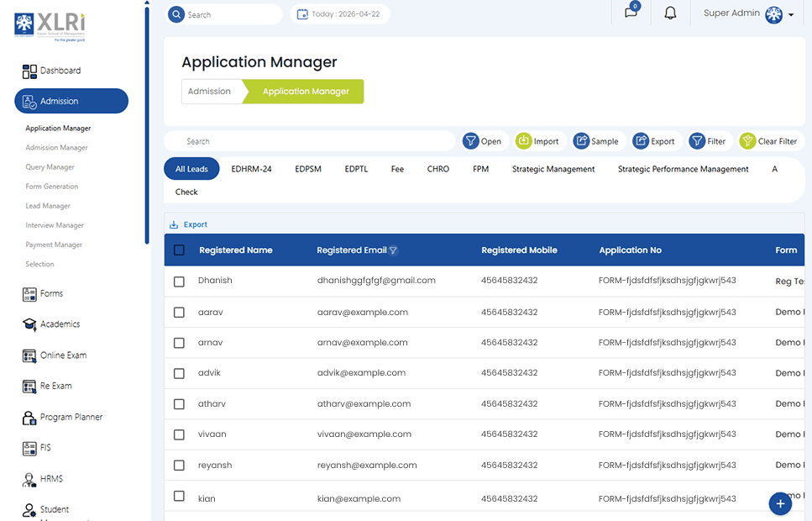Screen dimensions: 812x521
Task: Select the All Leads tab
Action: pos(191,169)
